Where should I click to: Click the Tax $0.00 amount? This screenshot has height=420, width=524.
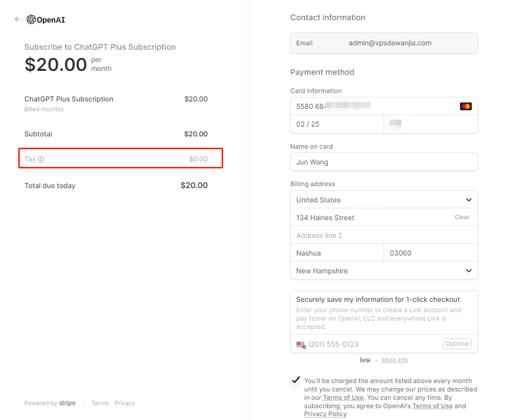(198, 159)
